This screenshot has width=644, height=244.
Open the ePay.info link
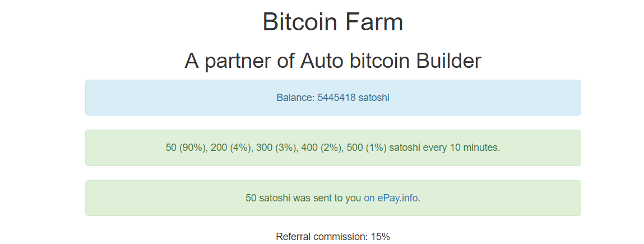(x=391, y=198)
